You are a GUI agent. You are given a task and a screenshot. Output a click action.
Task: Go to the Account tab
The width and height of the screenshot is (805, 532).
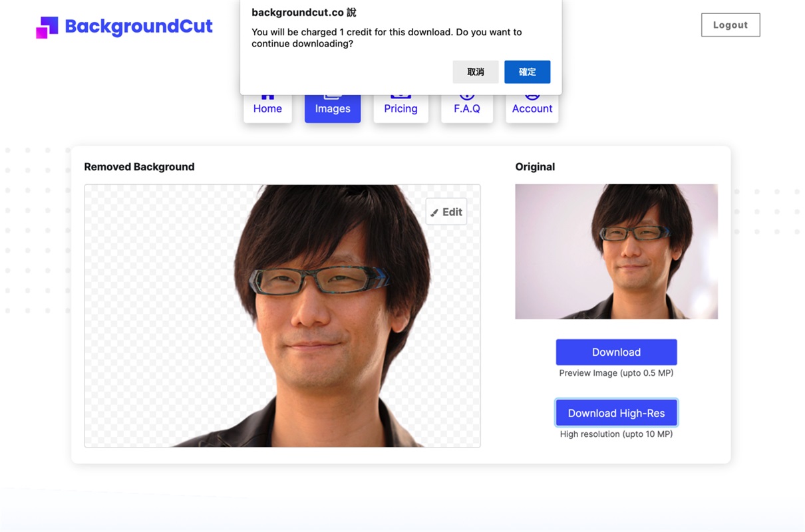coord(532,108)
